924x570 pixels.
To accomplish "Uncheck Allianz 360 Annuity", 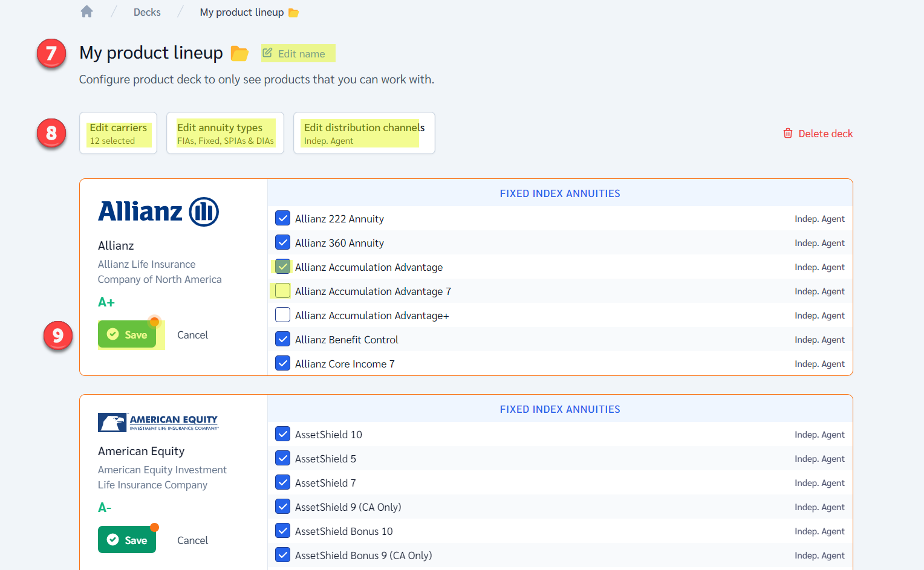I will 282,242.
